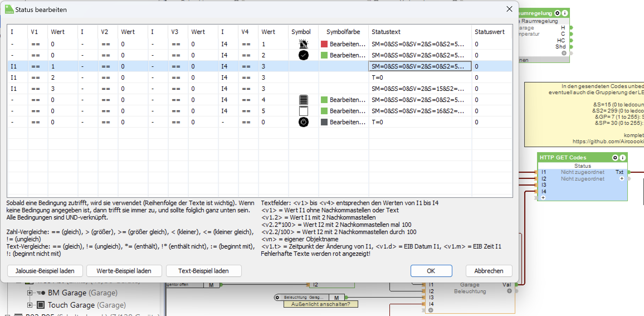Viewport: 644px width, 316px height.
Task: Open info icon on HTTP GET Codes block
Action: [623, 158]
